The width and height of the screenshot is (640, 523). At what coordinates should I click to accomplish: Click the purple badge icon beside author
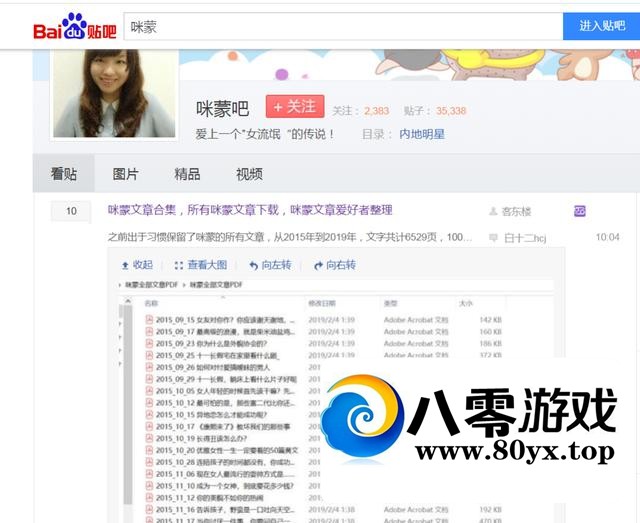pyautogui.click(x=580, y=211)
